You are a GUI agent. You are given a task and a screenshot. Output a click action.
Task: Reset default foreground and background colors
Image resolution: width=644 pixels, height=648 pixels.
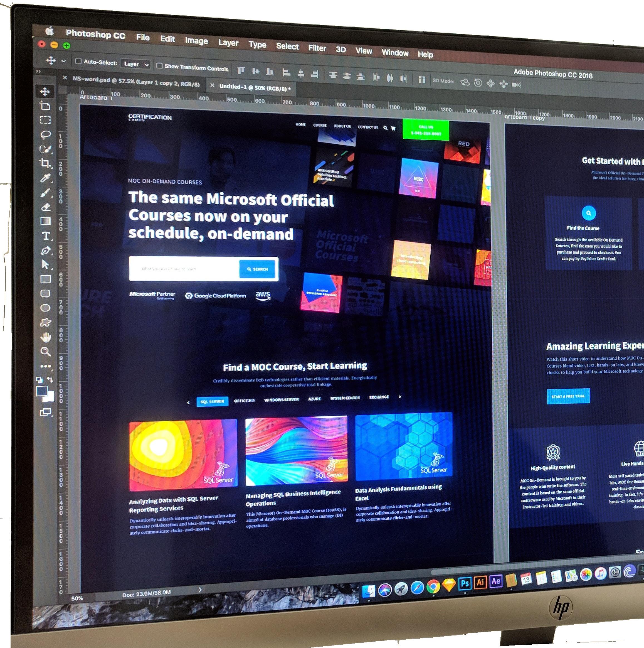point(39,380)
